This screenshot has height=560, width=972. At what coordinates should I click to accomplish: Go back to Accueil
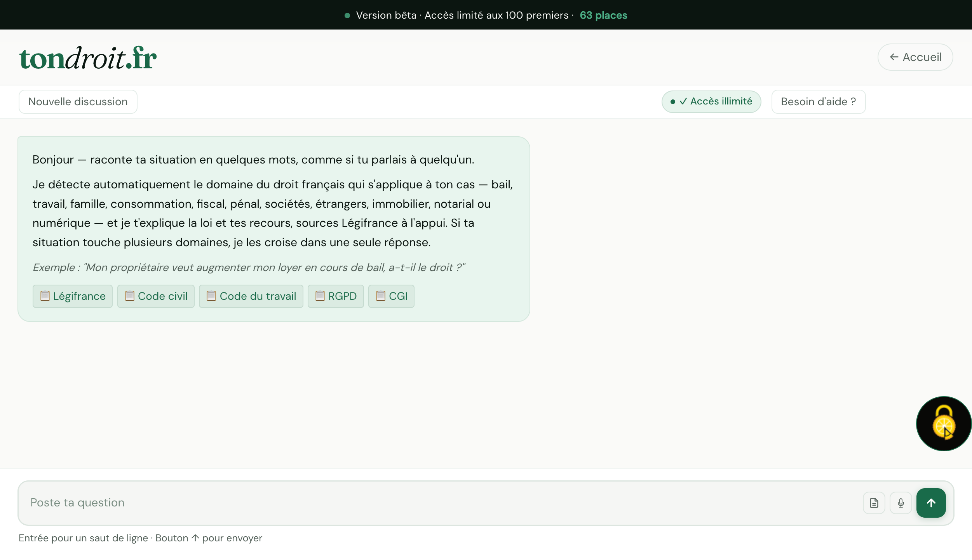click(x=915, y=57)
